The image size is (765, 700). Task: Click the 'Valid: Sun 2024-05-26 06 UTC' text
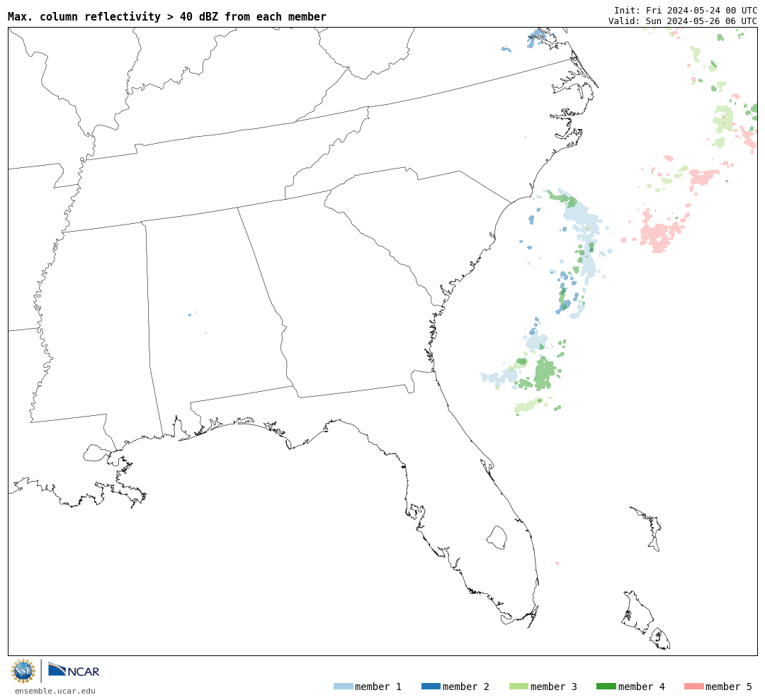point(683,21)
